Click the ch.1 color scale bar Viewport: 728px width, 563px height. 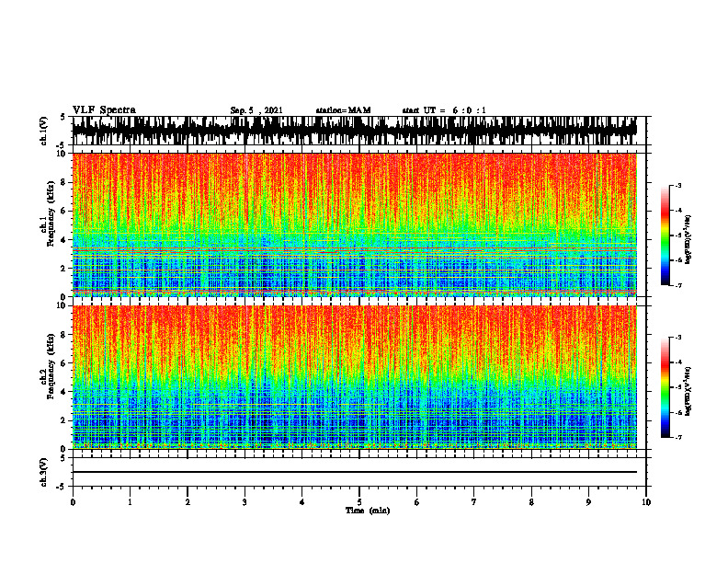click(665, 236)
